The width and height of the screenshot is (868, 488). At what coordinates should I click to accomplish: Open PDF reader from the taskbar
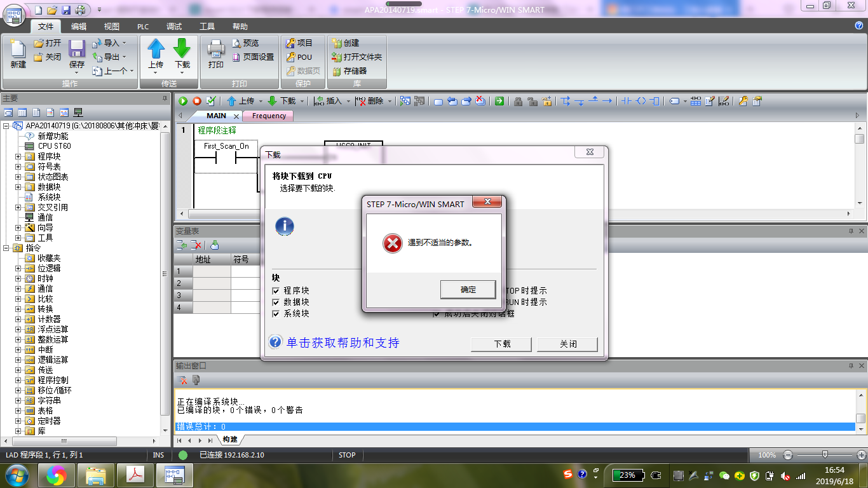coord(135,475)
